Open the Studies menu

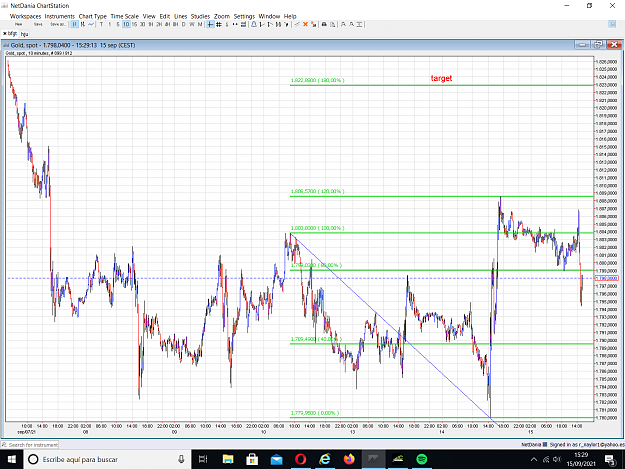click(x=200, y=16)
